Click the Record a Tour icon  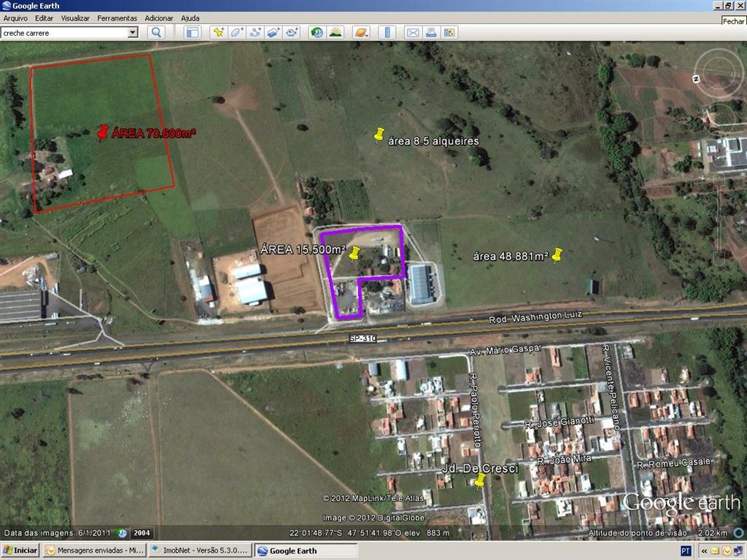292,32
